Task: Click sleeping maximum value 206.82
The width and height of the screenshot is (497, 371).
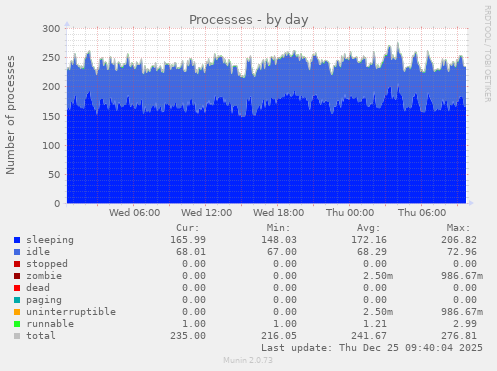Action: click(x=459, y=240)
